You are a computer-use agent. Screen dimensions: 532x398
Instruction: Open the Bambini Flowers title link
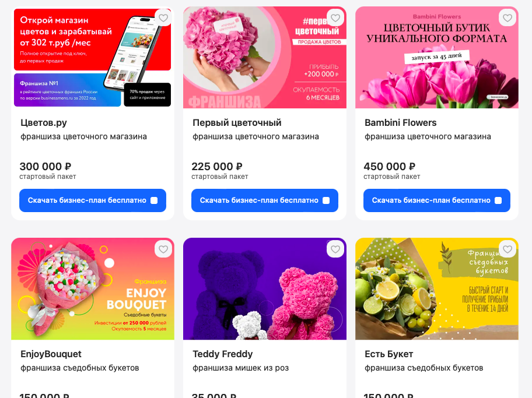point(400,123)
